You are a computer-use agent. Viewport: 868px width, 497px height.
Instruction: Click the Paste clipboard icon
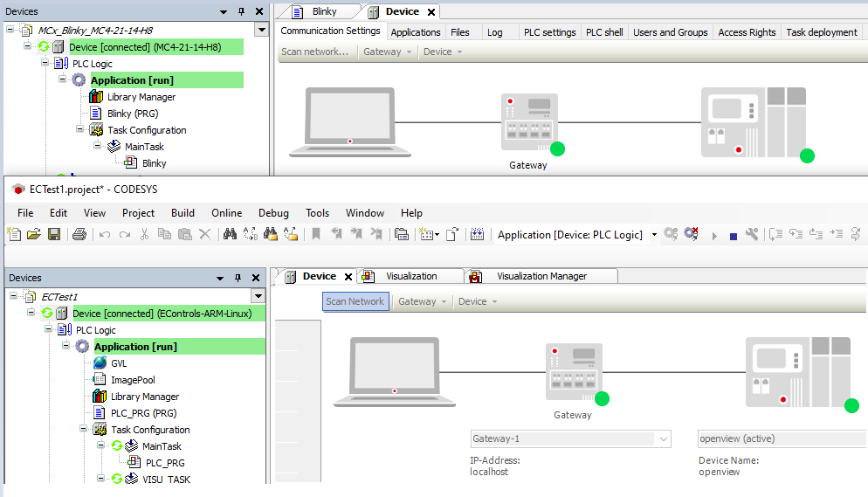click(x=185, y=234)
